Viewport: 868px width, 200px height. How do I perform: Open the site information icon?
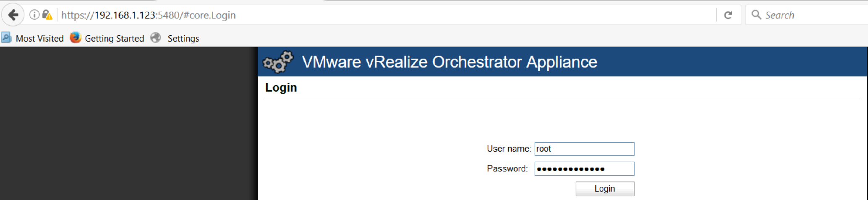pyautogui.click(x=34, y=15)
